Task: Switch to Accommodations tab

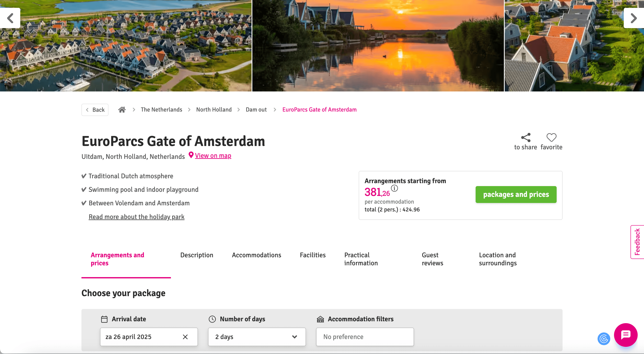Action: 257,255
